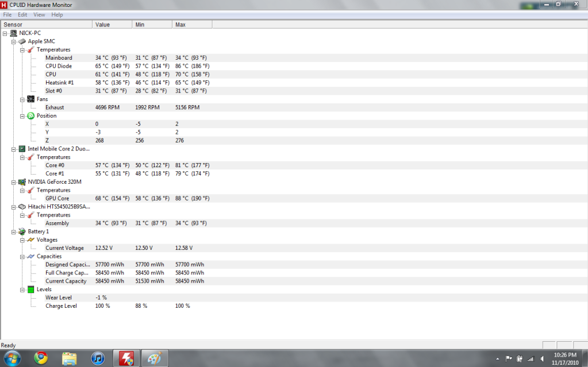Click the thermometer icon beside Apple SMC Temperatures
This screenshot has height=367, width=588.
coord(30,49)
